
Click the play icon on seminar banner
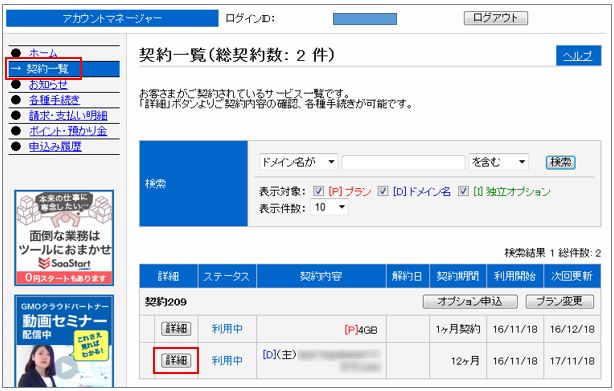pyautogui.click(x=66, y=368)
